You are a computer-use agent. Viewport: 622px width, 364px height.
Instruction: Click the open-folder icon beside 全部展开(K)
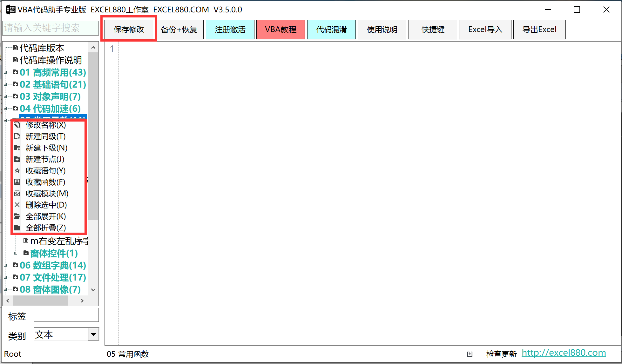(x=17, y=216)
